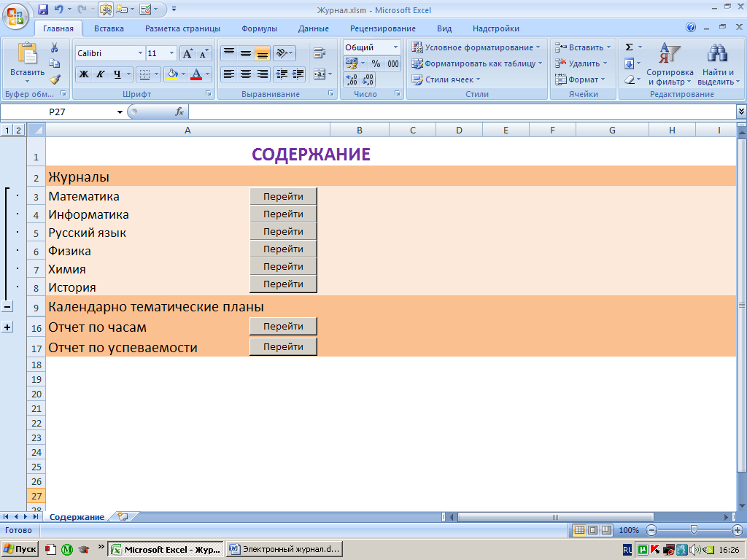The image size is (747, 560).
Task: Click the center text alignment icon
Action: [x=246, y=74]
